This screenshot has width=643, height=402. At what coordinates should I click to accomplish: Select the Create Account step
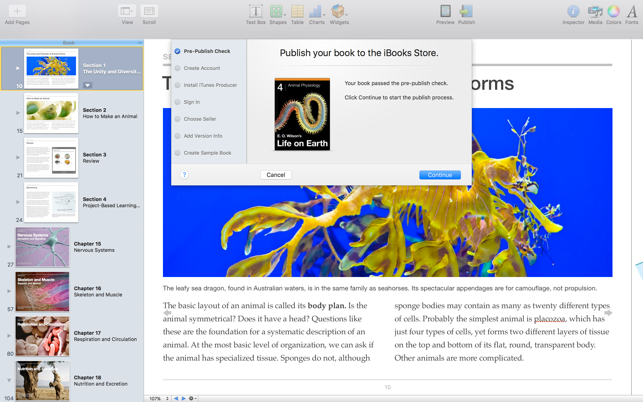click(x=201, y=68)
